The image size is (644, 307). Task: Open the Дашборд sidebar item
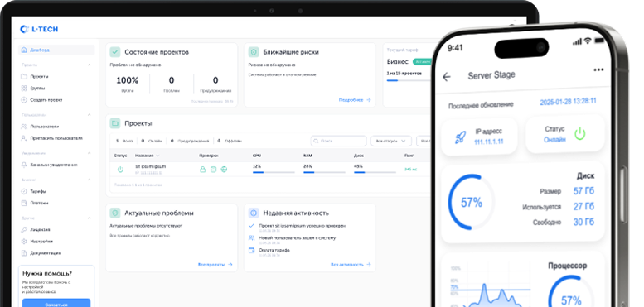(x=56, y=50)
